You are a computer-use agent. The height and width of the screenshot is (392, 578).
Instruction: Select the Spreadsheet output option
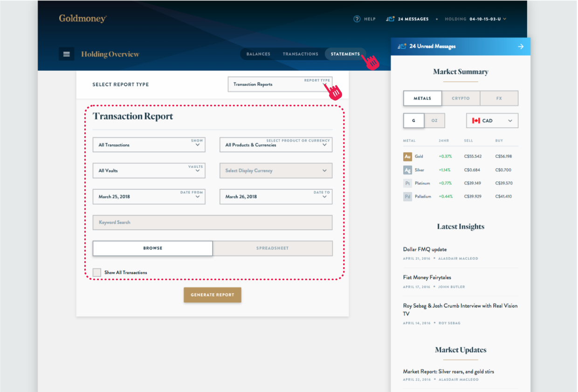click(x=273, y=248)
